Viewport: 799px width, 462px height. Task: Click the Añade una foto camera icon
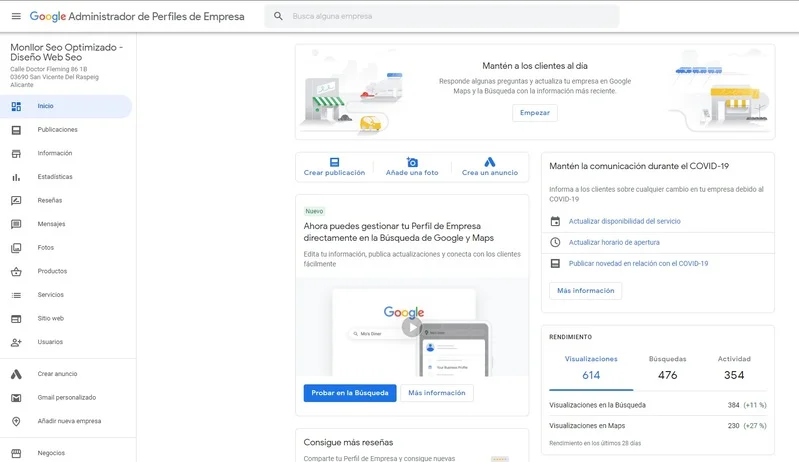(412, 162)
